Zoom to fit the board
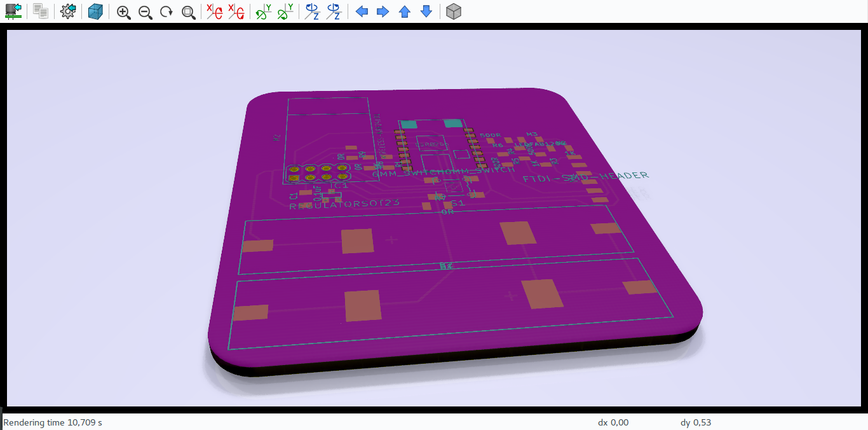Image resolution: width=868 pixels, height=430 pixels. pyautogui.click(x=188, y=11)
